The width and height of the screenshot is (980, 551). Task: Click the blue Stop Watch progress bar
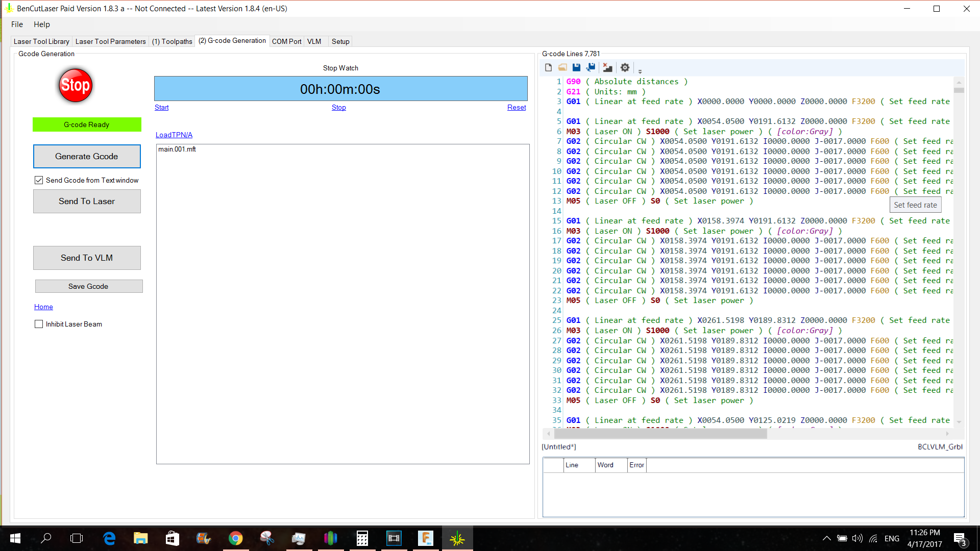pos(340,88)
